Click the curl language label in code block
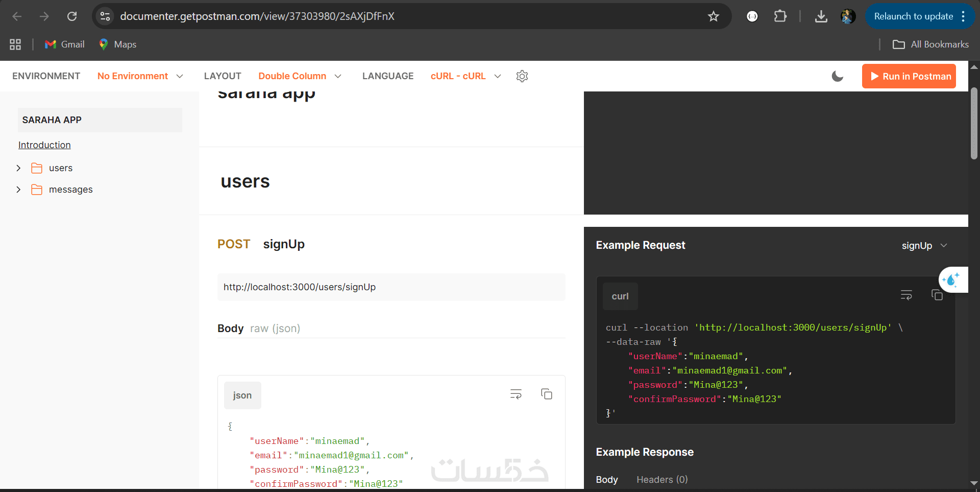The image size is (980, 492). (x=620, y=296)
